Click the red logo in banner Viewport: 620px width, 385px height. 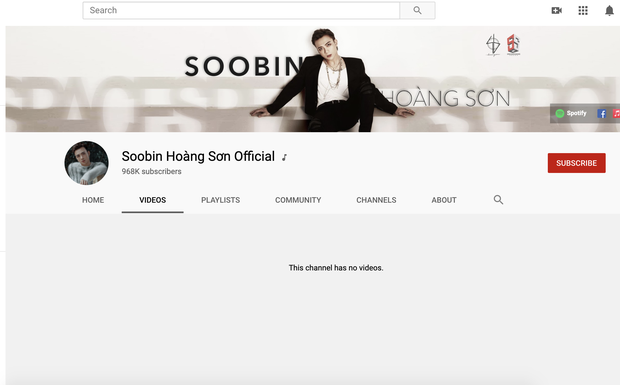click(x=513, y=45)
